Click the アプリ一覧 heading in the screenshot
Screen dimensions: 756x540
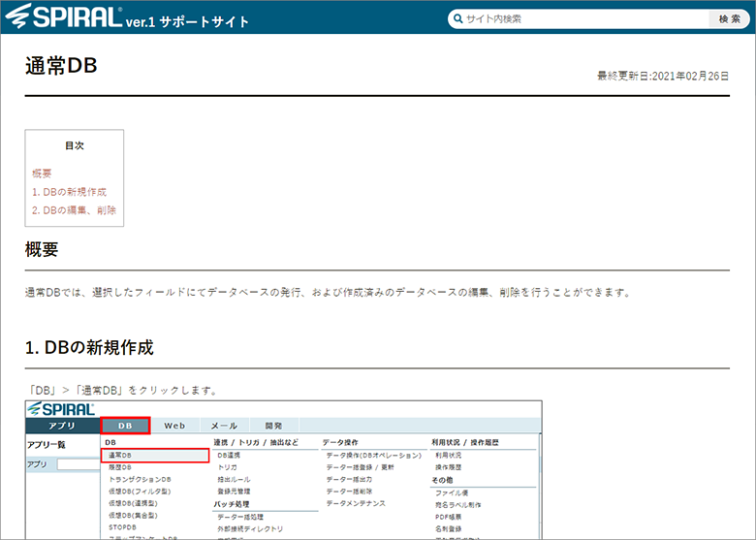47,445
